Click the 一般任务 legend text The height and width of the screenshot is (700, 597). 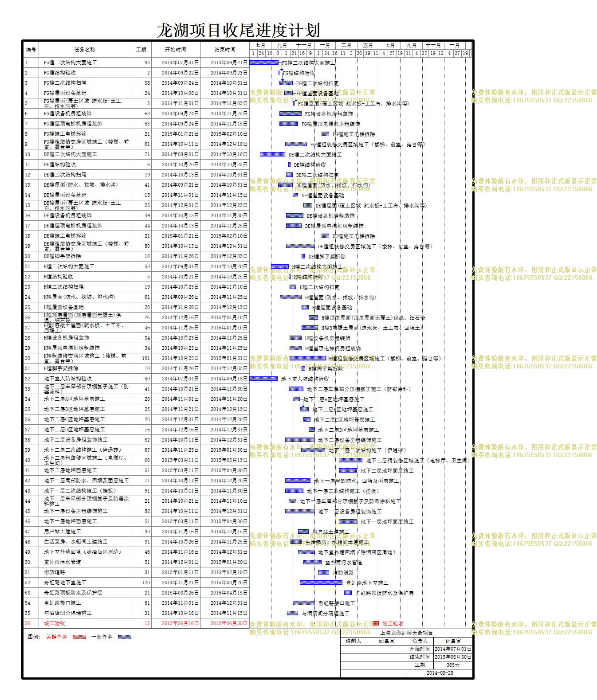102,637
